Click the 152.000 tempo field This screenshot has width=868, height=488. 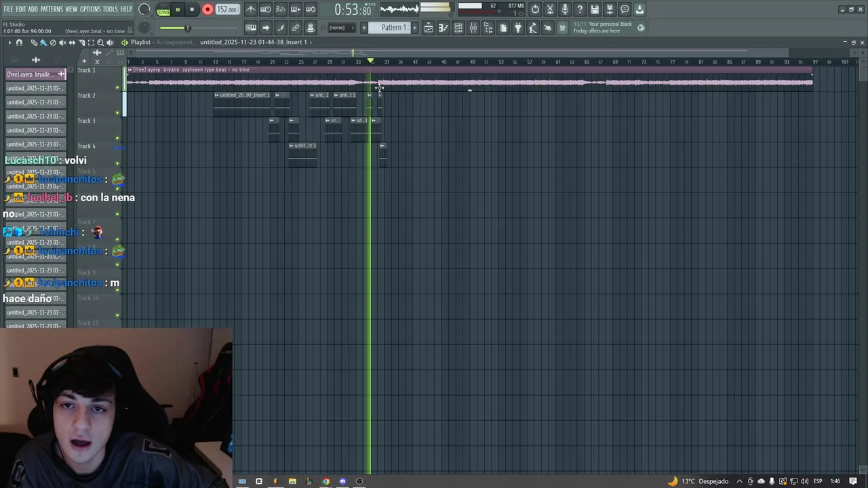[226, 10]
